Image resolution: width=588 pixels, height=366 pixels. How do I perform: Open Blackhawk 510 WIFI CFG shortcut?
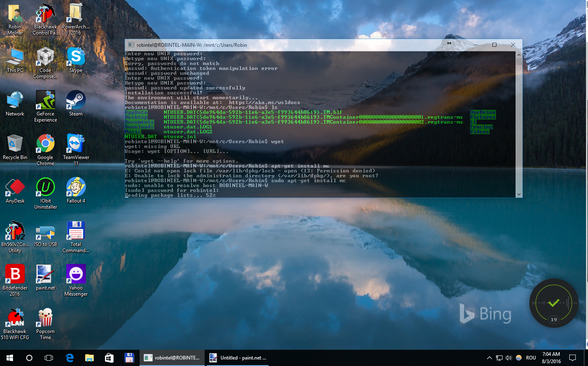(15, 324)
